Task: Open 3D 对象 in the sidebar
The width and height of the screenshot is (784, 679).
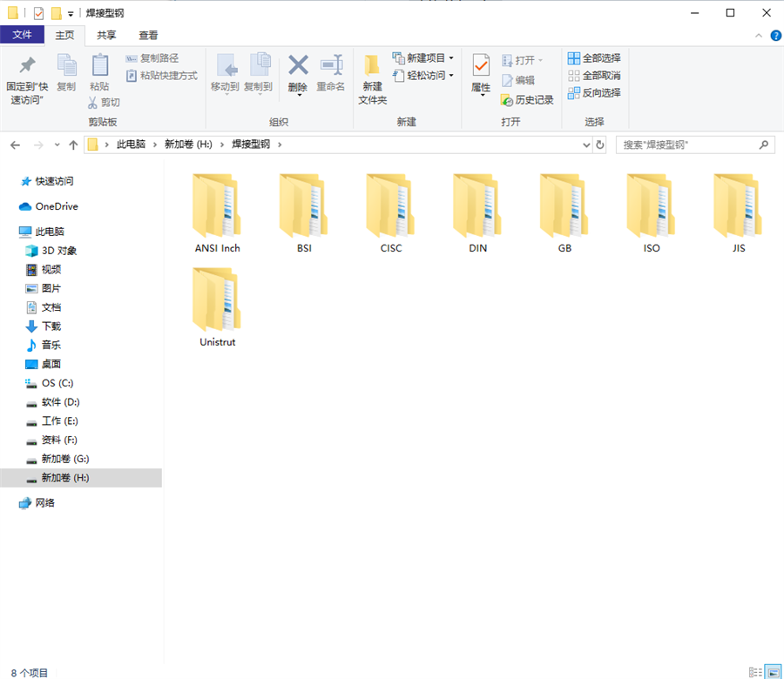Action: point(51,251)
